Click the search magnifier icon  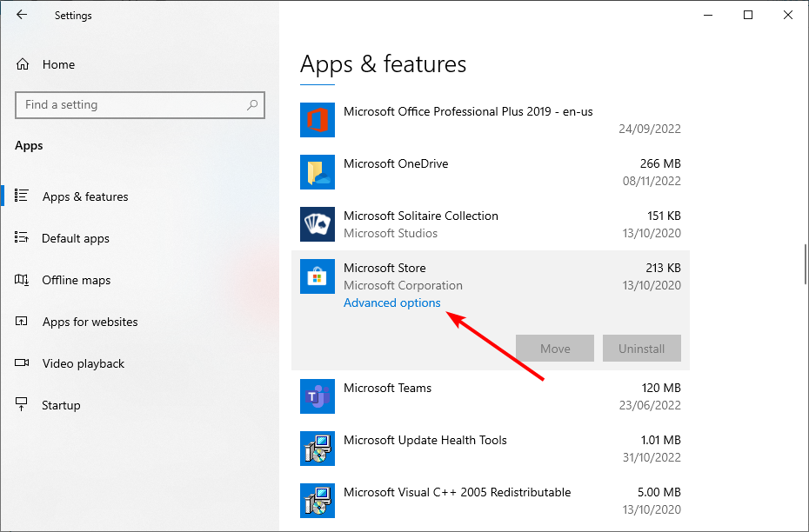pos(252,105)
